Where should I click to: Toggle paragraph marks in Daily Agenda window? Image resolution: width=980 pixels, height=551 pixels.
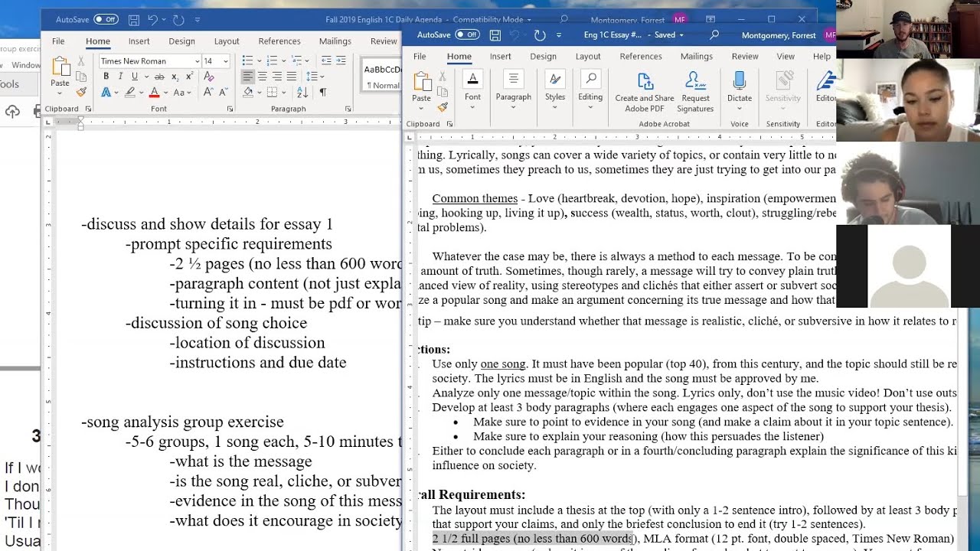click(x=322, y=93)
